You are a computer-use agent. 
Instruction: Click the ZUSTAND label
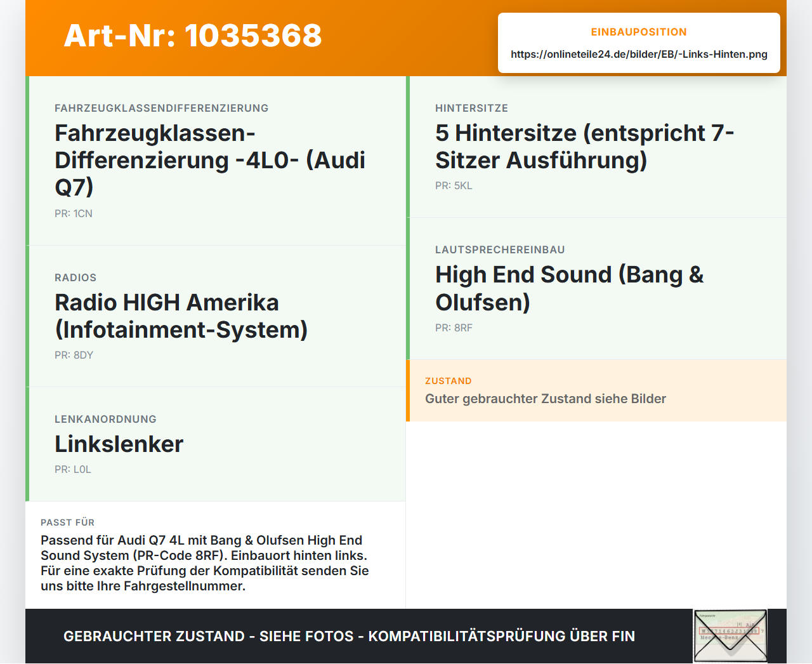(449, 381)
